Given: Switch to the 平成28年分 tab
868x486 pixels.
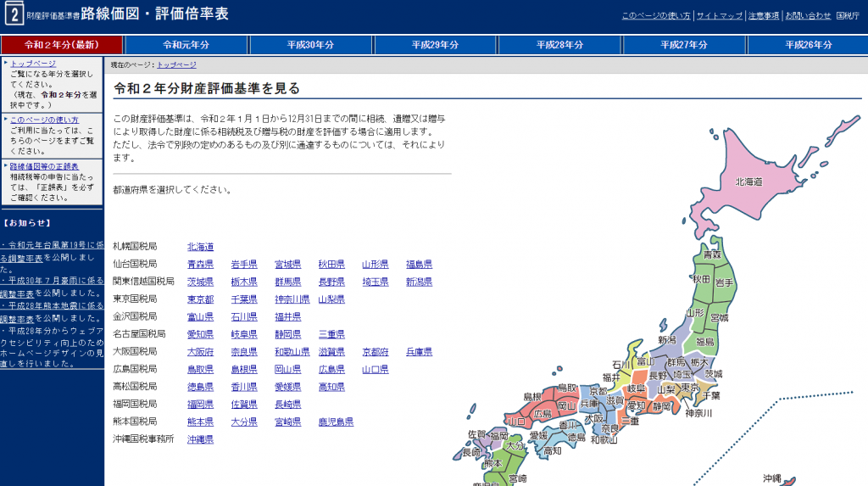Looking at the screenshot, I should [x=559, y=45].
